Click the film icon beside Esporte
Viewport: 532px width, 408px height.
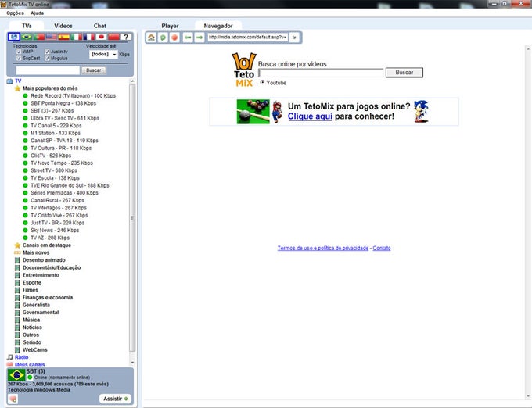point(17,283)
